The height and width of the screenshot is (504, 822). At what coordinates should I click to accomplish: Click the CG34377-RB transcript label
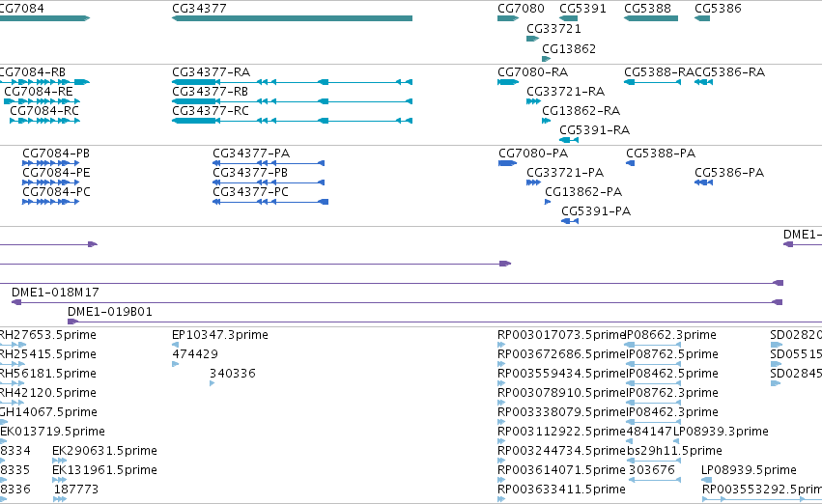tap(210, 92)
